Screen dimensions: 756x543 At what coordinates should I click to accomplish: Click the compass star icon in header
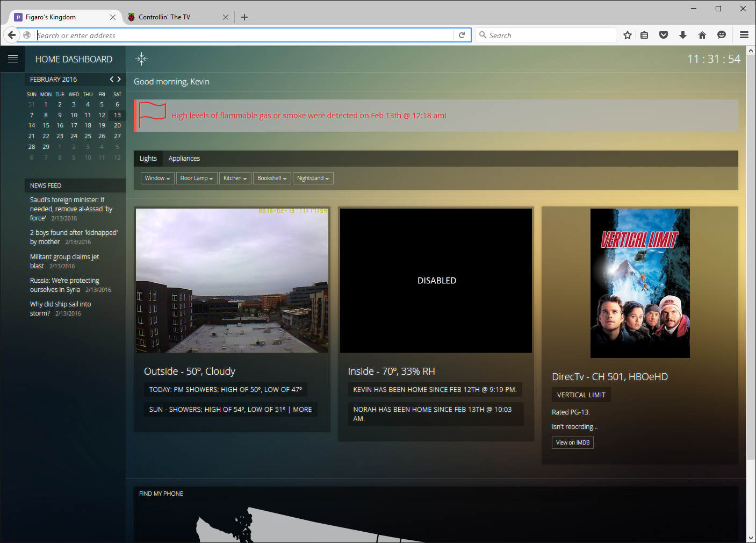coord(141,59)
